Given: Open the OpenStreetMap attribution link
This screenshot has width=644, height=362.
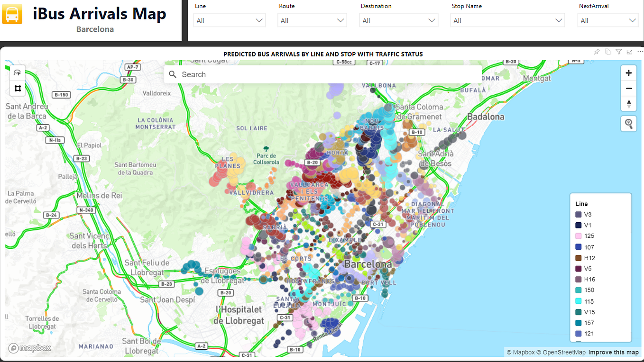Looking at the screenshot, I should pyautogui.click(x=561, y=352).
